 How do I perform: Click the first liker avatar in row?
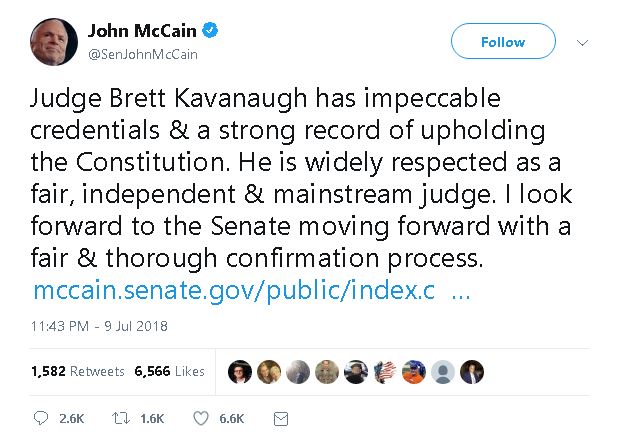pyautogui.click(x=240, y=371)
